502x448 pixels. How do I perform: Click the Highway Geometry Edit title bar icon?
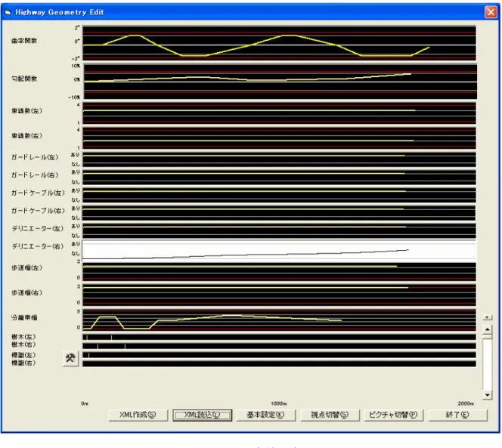point(8,13)
